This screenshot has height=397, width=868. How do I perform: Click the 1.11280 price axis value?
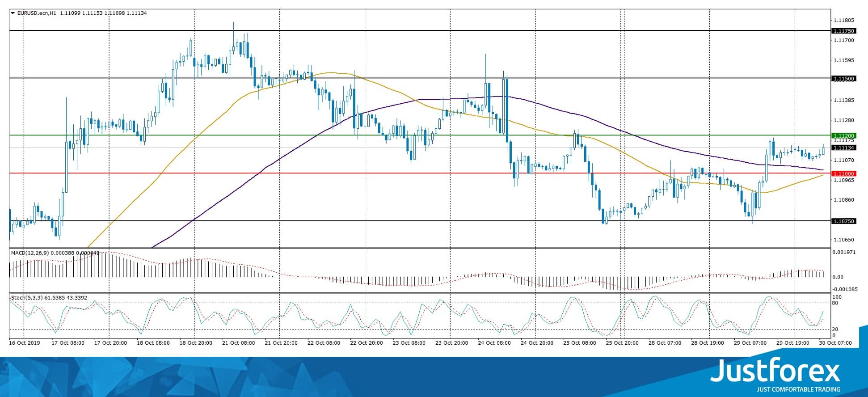coord(843,120)
